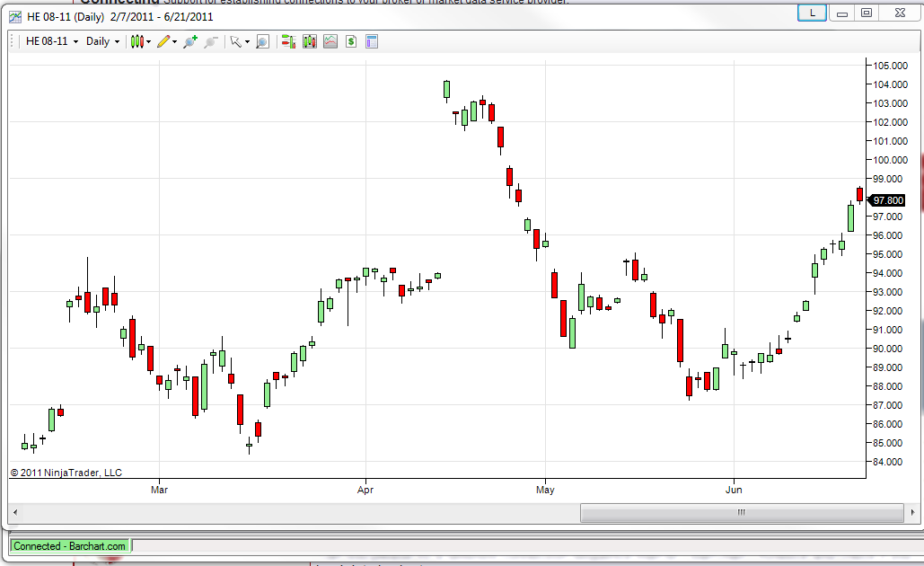Maximize the HE 08-11 chart window
The height and width of the screenshot is (566, 924).
point(867,13)
